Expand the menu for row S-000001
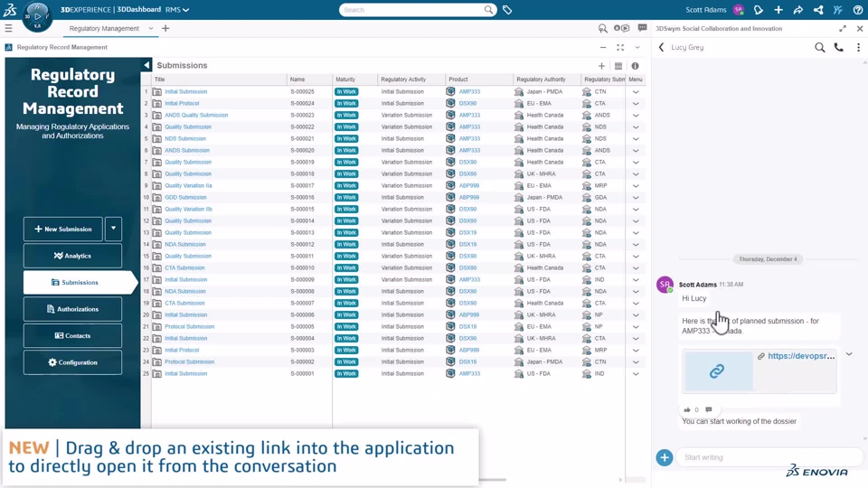The width and height of the screenshot is (868, 488). tap(636, 374)
